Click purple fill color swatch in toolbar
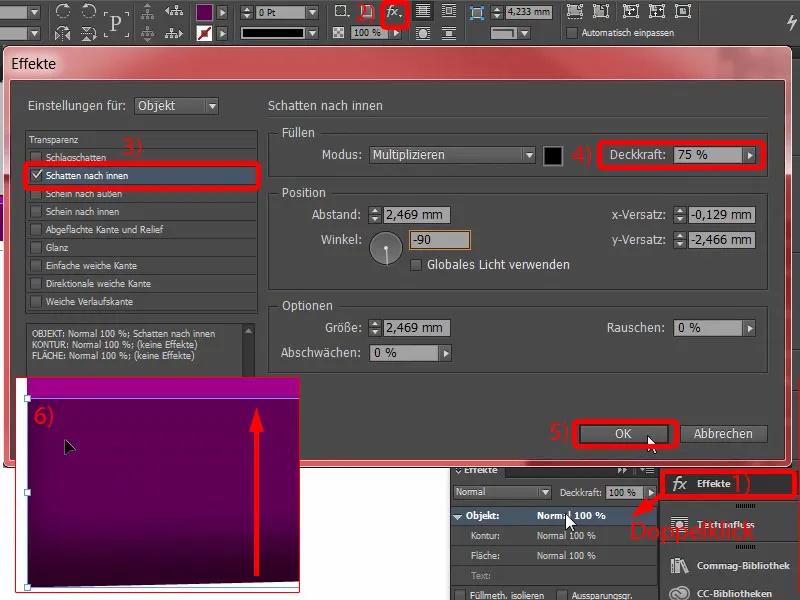Viewport: 800px width, 600px height. click(x=204, y=12)
